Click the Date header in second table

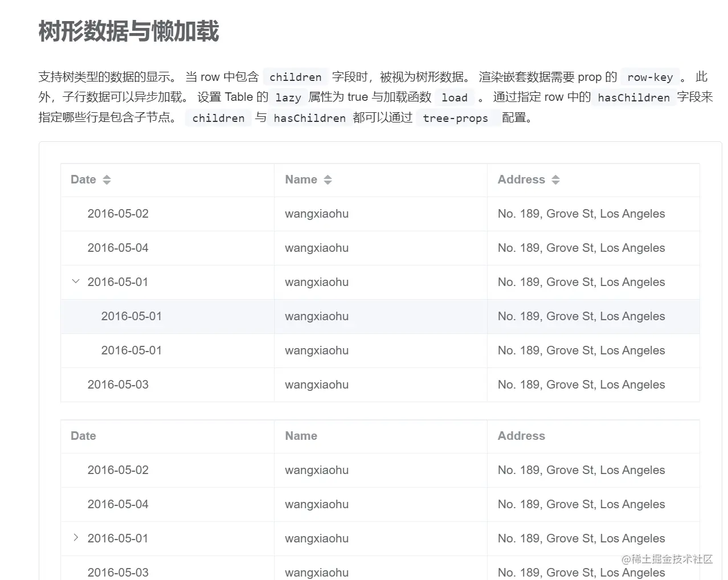(x=83, y=436)
